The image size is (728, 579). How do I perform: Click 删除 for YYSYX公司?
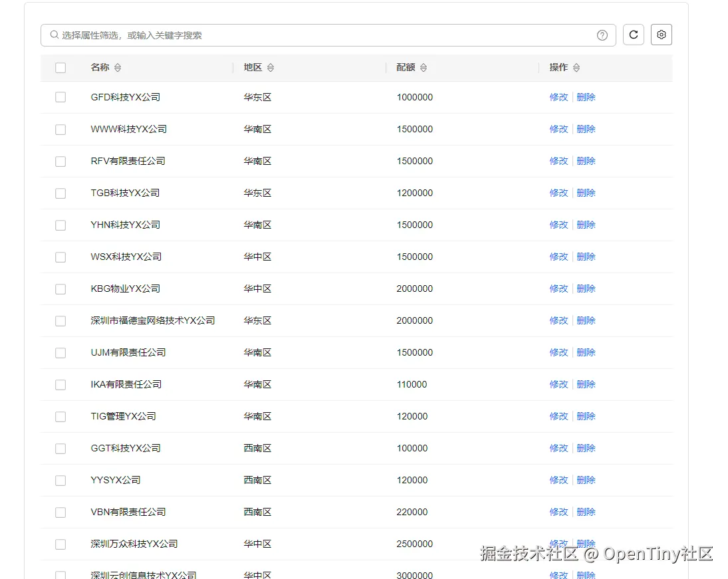click(586, 480)
